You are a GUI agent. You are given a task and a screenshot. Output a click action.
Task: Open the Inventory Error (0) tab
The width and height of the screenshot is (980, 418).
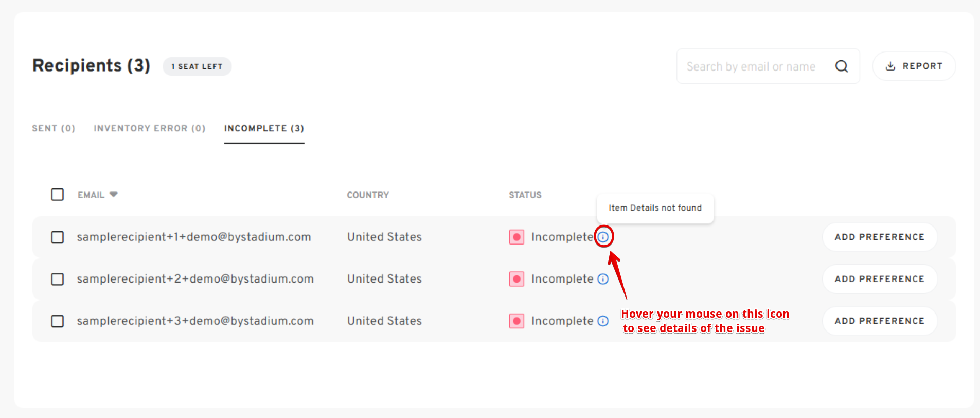point(150,128)
